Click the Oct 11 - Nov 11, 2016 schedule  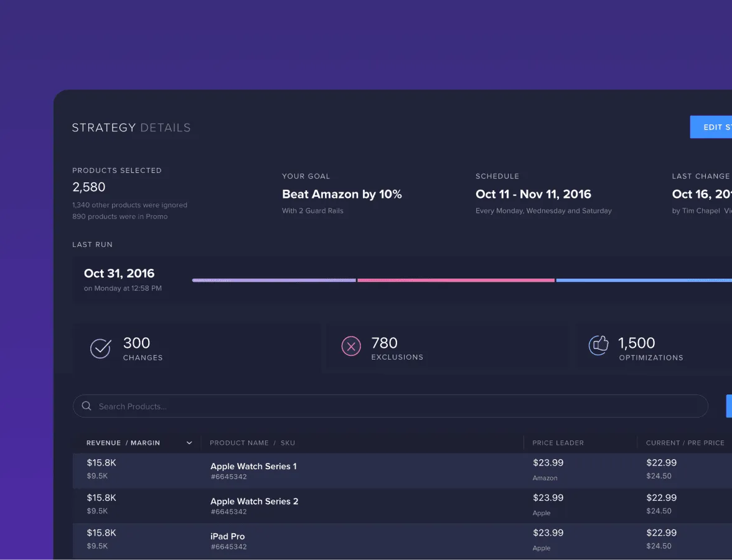click(x=533, y=194)
